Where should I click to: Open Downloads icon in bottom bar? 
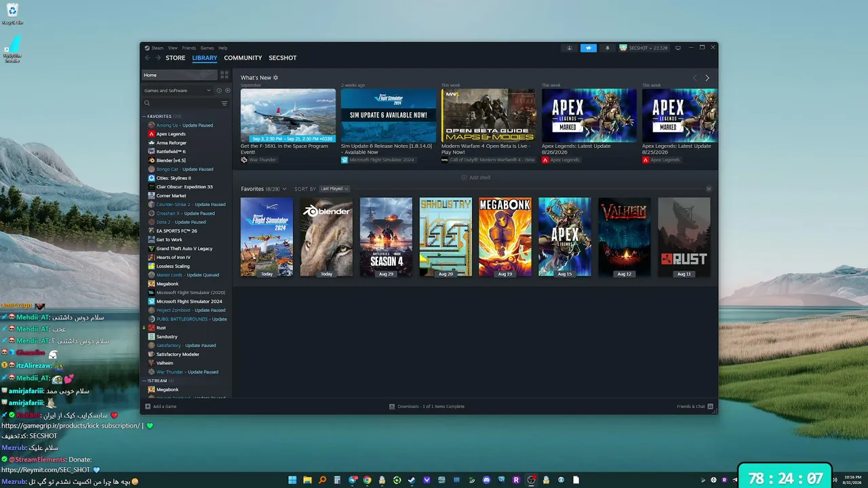coord(392,407)
